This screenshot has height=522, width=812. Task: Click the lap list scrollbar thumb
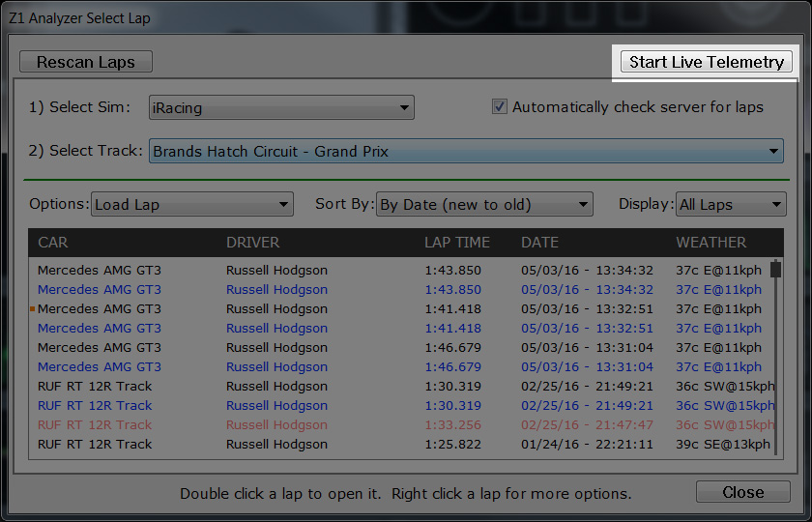pyautogui.click(x=775, y=270)
